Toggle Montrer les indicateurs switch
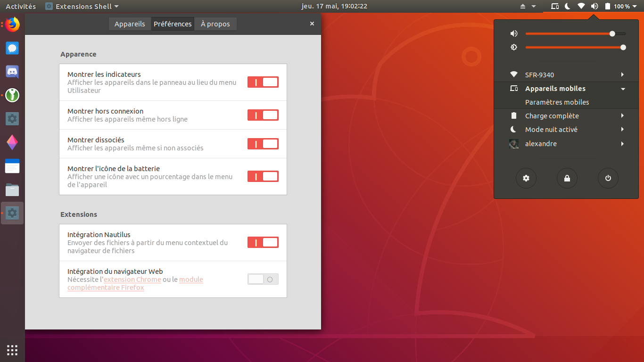Image resolution: width=644 pixels, height=362 pixels. coord(263,82)
